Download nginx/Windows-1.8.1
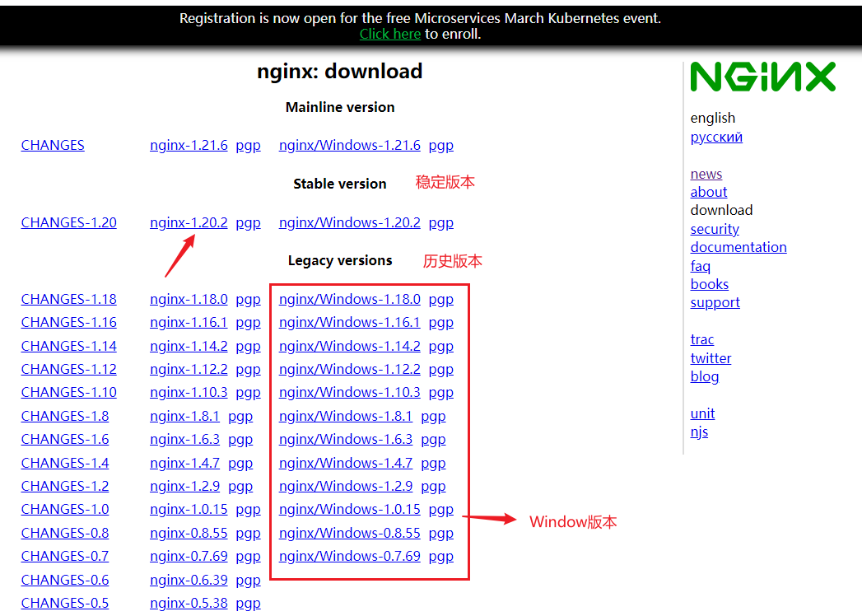This screenshot has width=862, height=616. [x=346, y=417]
